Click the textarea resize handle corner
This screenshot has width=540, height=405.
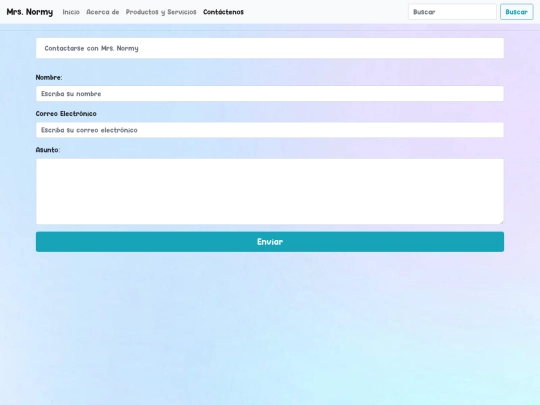tap(501, 222)
